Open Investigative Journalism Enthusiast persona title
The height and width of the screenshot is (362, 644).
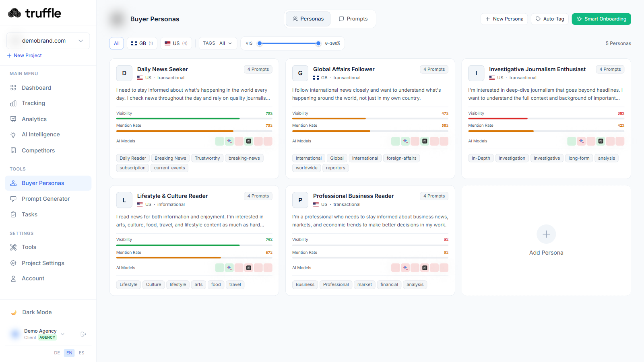(537, 69)
